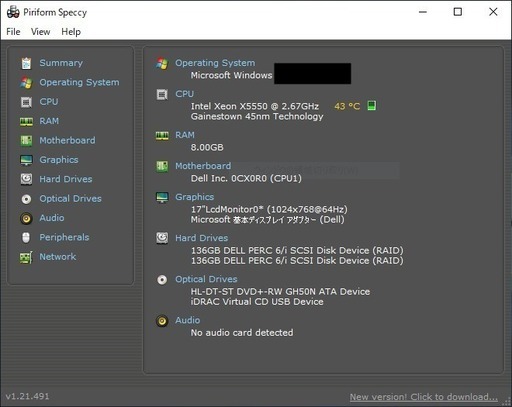Click the RAM stick icon in sidebar
Image resolution: width=512 pixels, height=407 pixels.
26,121
